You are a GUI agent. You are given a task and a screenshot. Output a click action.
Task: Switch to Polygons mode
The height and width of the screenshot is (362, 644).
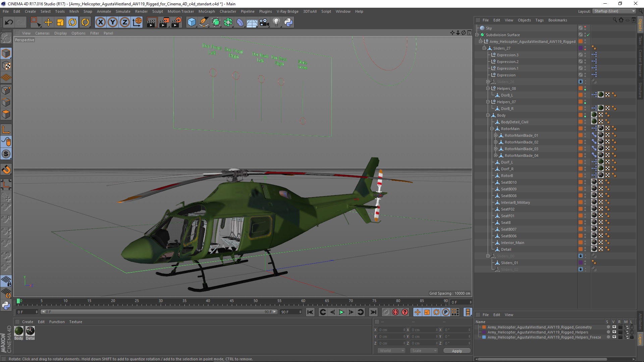[6, 114]
